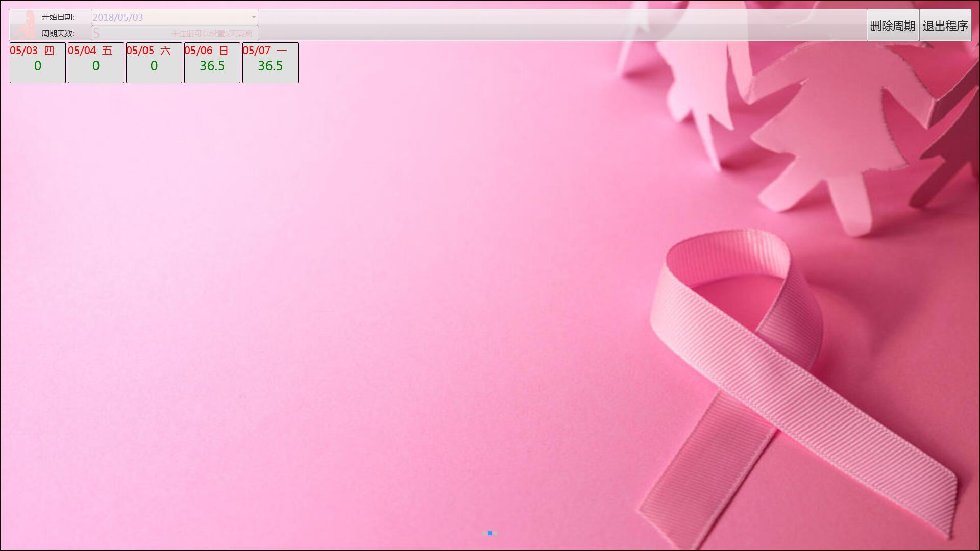Click the right gray page indicator dot

(495, 533)
